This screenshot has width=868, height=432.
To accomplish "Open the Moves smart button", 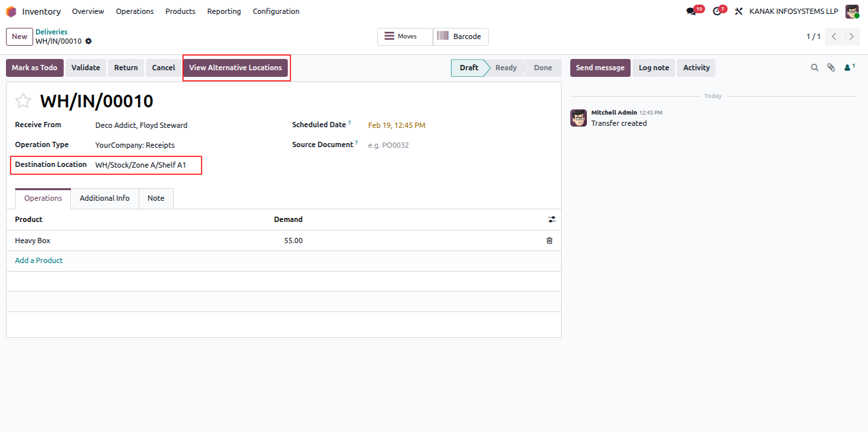I will [x=405, y=36].
